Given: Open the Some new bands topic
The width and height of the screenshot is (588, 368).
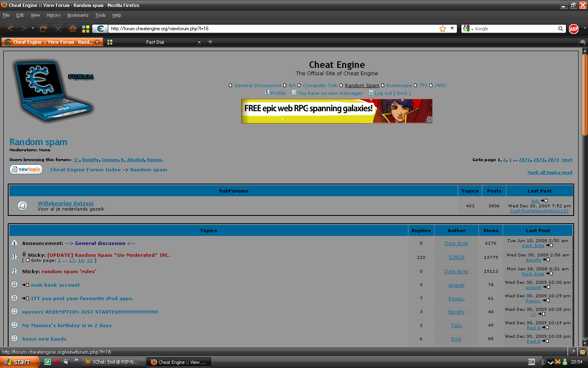Looking at the screenshot, I should 44,339.
